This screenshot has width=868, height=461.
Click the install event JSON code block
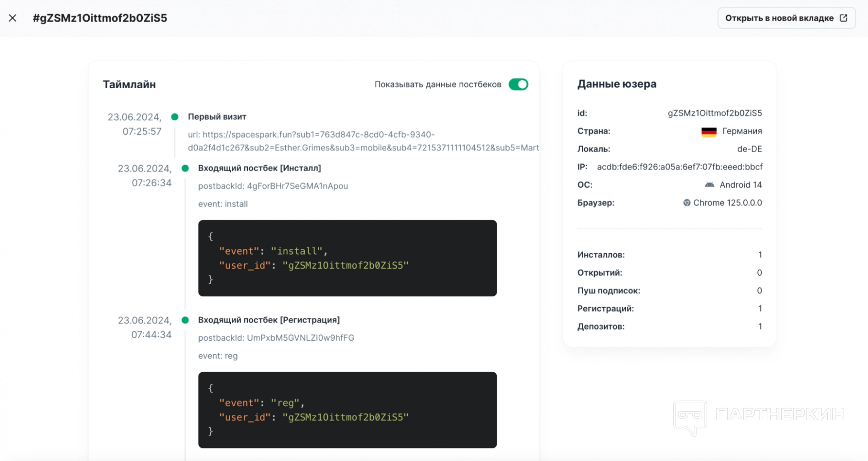347,258
